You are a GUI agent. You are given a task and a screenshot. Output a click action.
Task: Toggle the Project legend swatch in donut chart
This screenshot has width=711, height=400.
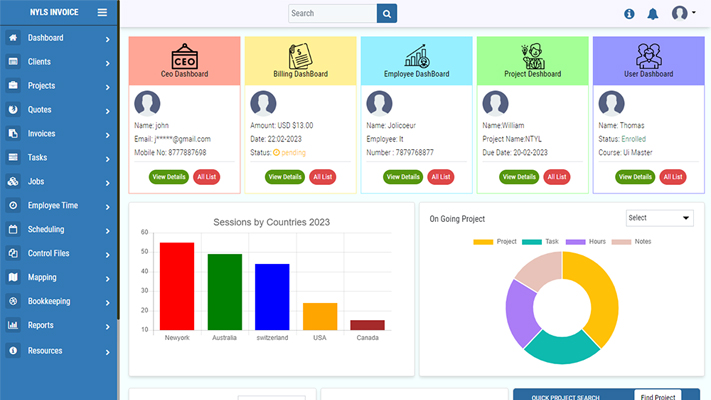[x=483, y=242]
